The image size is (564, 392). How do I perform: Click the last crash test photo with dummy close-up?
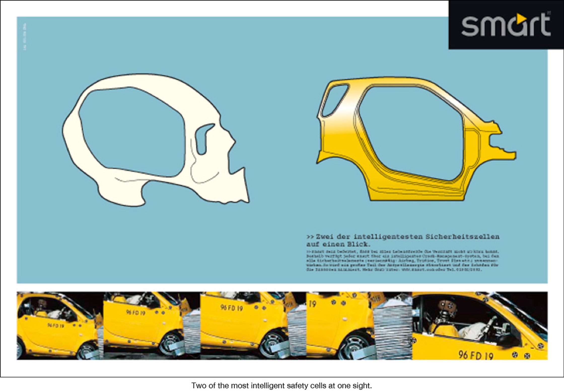point(480,326)
